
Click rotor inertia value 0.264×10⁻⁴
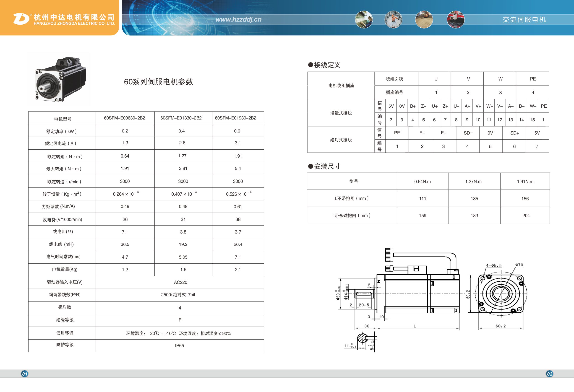click(126, 193)
